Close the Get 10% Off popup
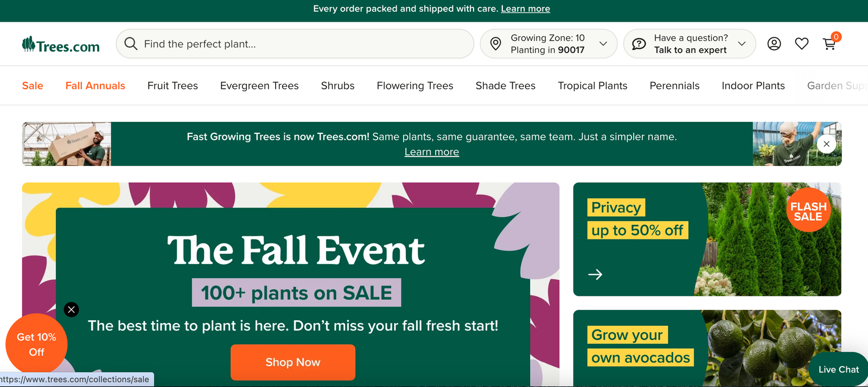868x387 pixels. [x=71, y=309]
